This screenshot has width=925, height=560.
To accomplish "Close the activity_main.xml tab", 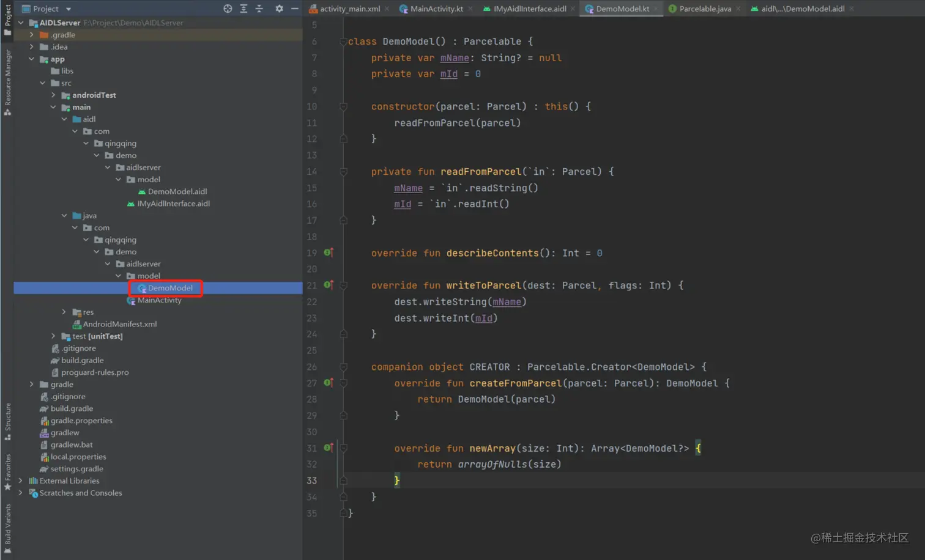I will (387, 9).
